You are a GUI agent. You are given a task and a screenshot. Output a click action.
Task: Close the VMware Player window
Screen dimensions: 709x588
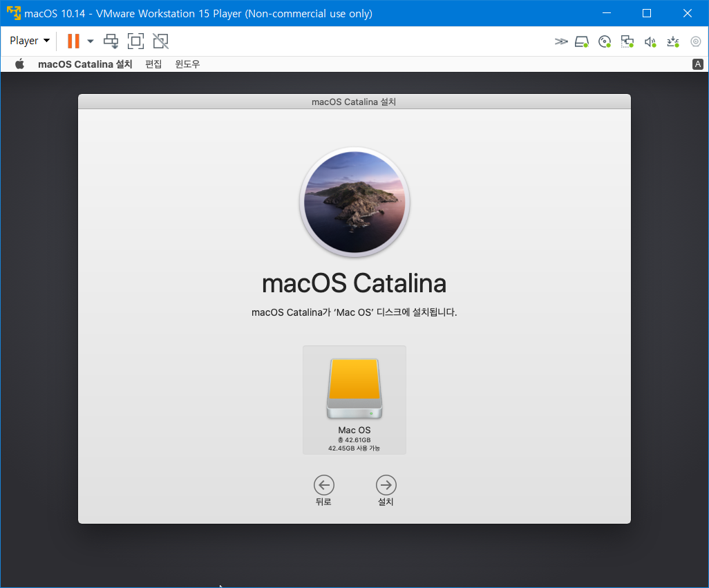pos(688,13)
